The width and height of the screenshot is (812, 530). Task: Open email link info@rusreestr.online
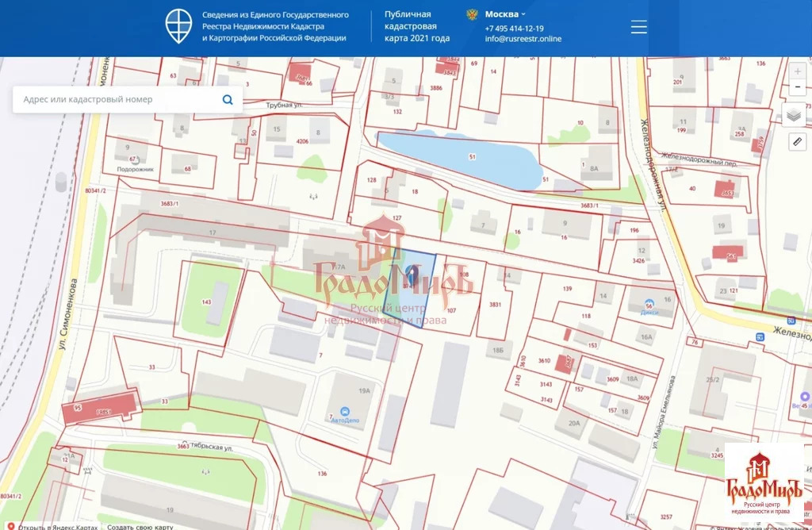523,39
